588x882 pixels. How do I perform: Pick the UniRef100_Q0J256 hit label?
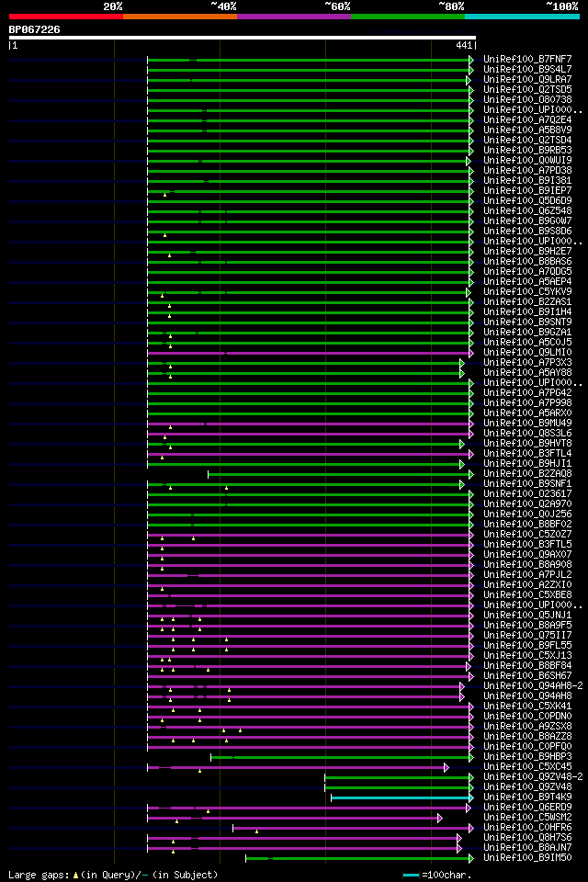pos(527,514)
